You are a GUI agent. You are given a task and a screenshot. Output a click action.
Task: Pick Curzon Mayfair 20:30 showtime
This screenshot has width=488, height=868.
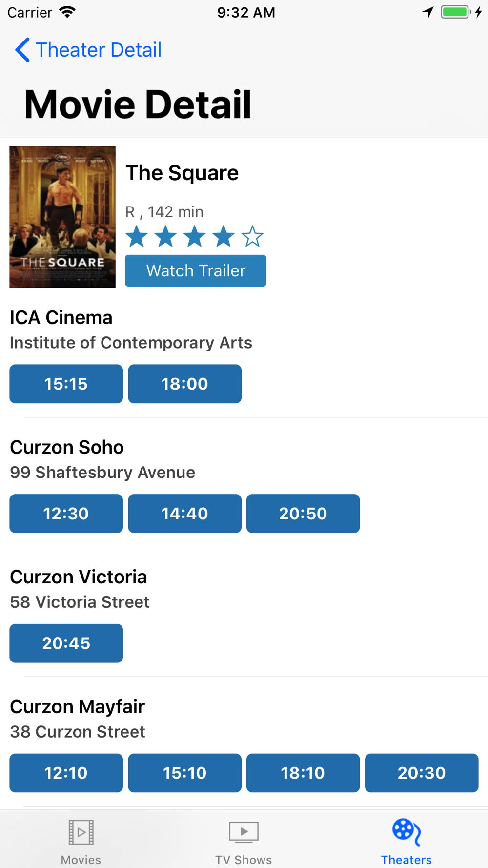(422, 773)
